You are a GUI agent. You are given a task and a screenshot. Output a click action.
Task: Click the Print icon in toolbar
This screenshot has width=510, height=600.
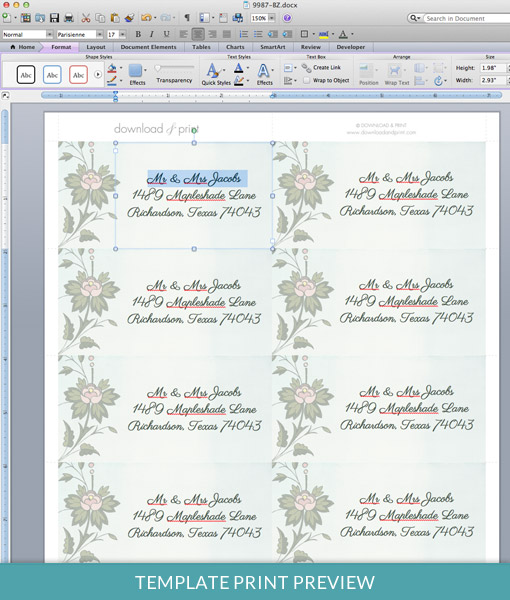tap(69, 18)
